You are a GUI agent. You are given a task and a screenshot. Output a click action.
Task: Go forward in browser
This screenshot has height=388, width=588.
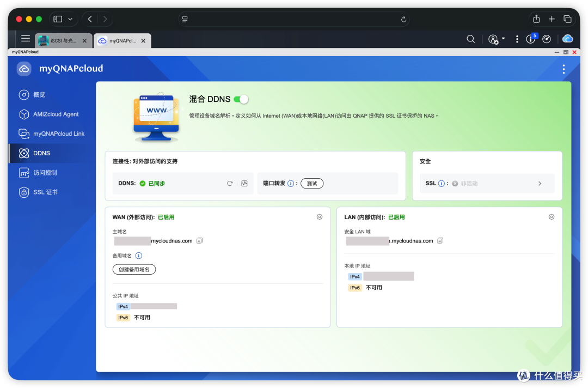(x=105, y=19)
